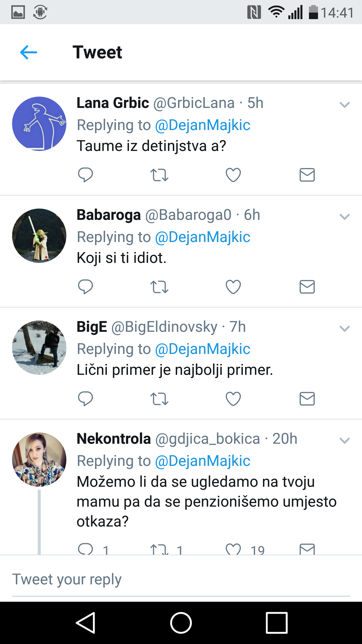Reply to Babaroga's tweet

point(85,287)
